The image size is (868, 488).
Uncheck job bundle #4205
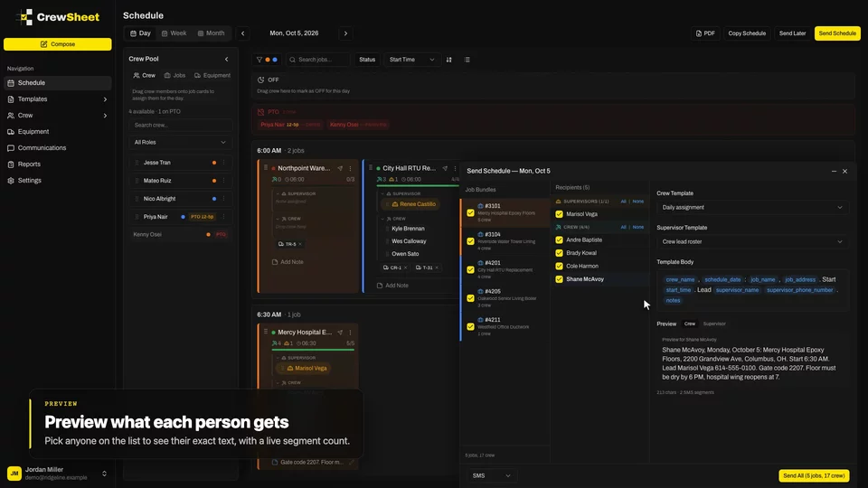(x=470, y=298)
